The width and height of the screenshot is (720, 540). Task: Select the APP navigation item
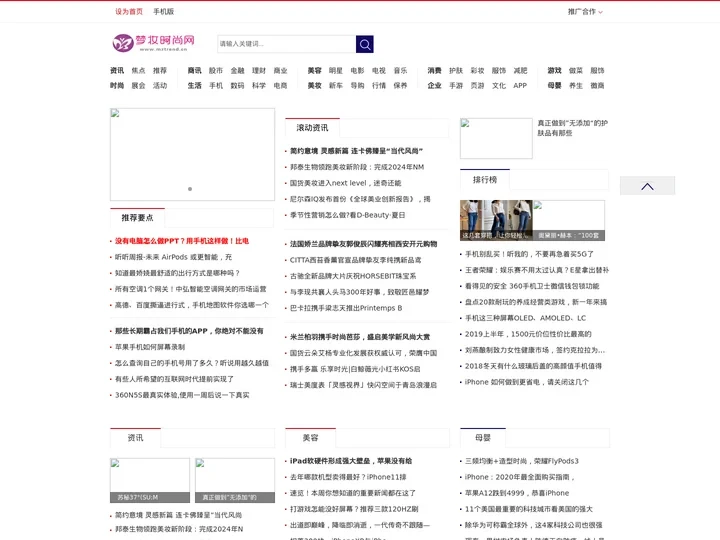point(520,85)
